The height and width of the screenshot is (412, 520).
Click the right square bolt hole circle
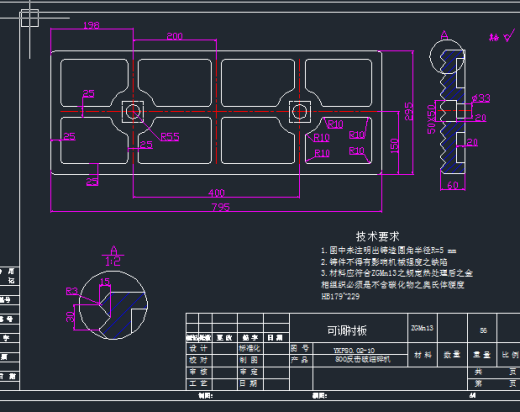pyautogui.click(x=300, y=112)
